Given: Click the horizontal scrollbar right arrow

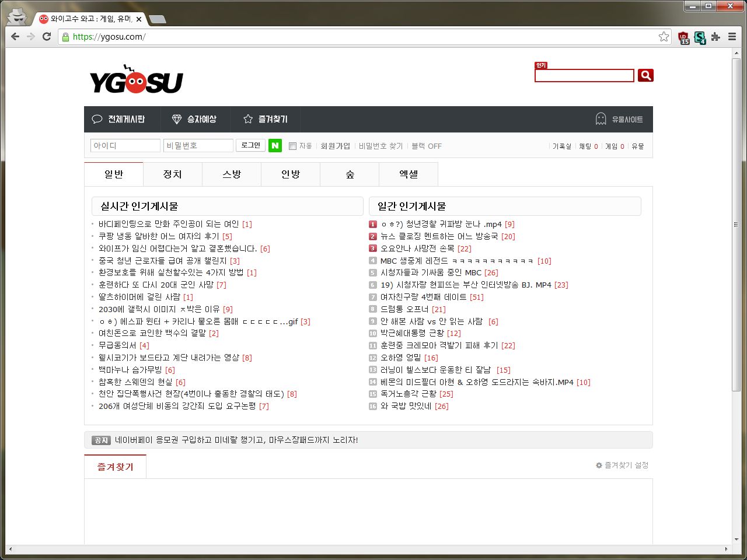Looking at the screenshot, I should click(727, 549).
